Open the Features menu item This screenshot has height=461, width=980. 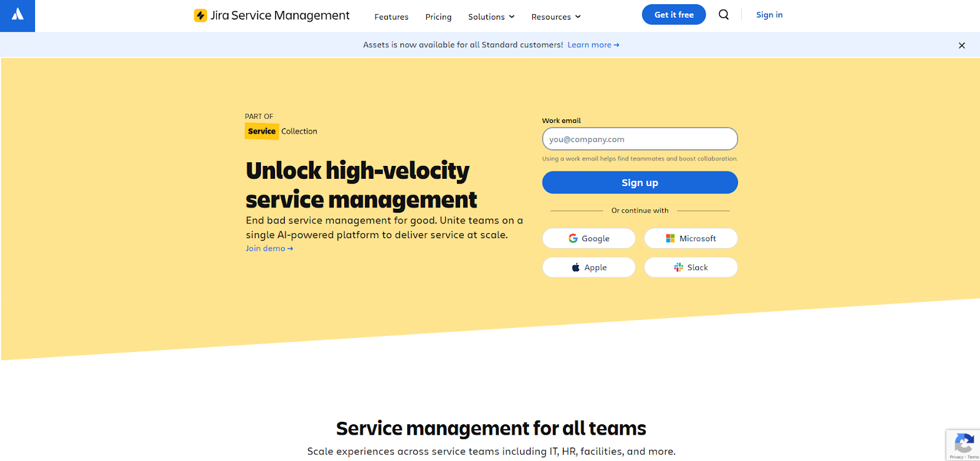pyautogui.click(x=391, y=17)
